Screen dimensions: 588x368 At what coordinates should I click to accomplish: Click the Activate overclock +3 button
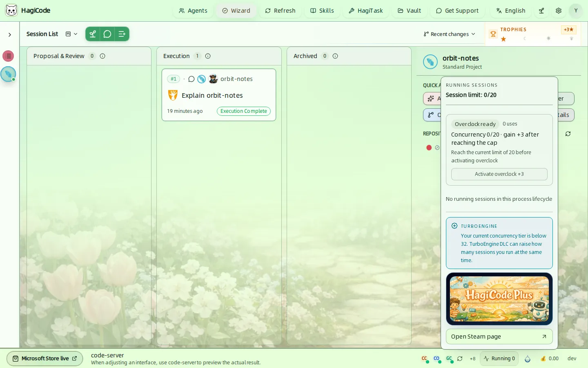tap(499, 174)
